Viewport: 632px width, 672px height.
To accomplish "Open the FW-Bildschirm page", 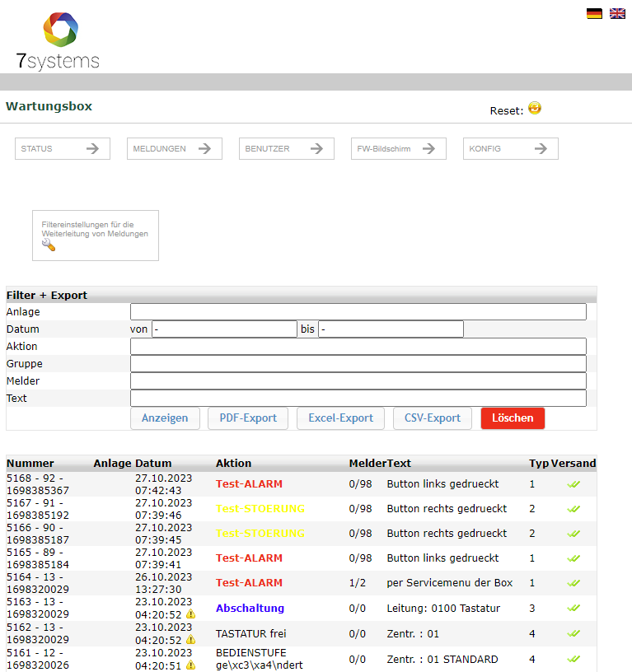I will 399,149.
